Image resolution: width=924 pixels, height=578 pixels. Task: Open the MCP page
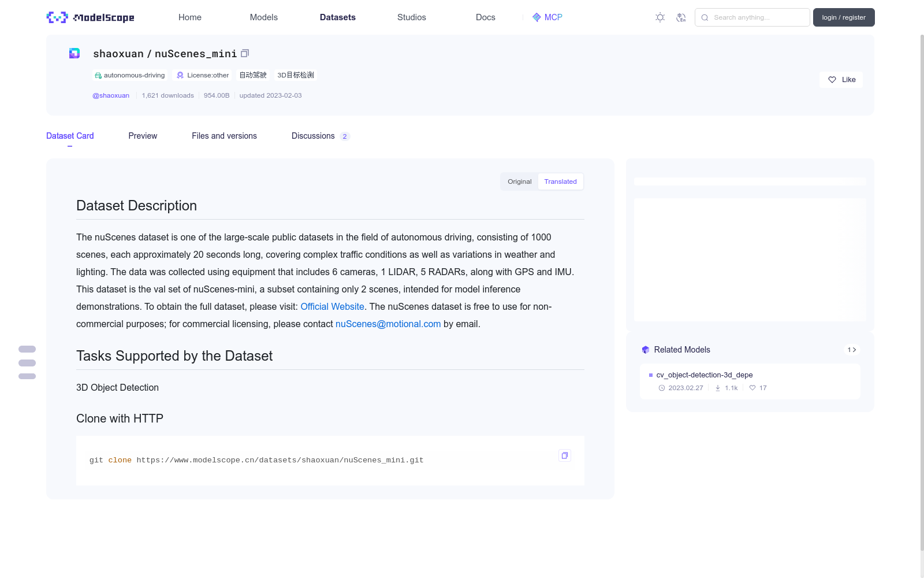point(547,17)
